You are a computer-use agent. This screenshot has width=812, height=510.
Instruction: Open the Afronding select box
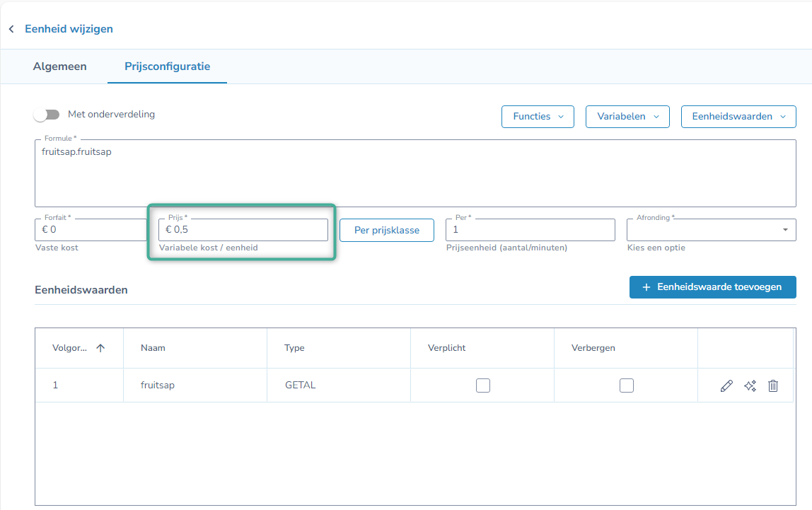tap(711, 230)
